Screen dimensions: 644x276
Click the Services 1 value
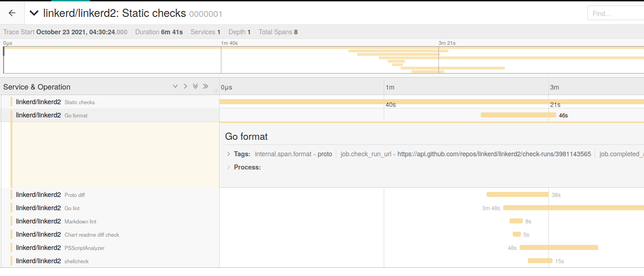pos(219,32)
